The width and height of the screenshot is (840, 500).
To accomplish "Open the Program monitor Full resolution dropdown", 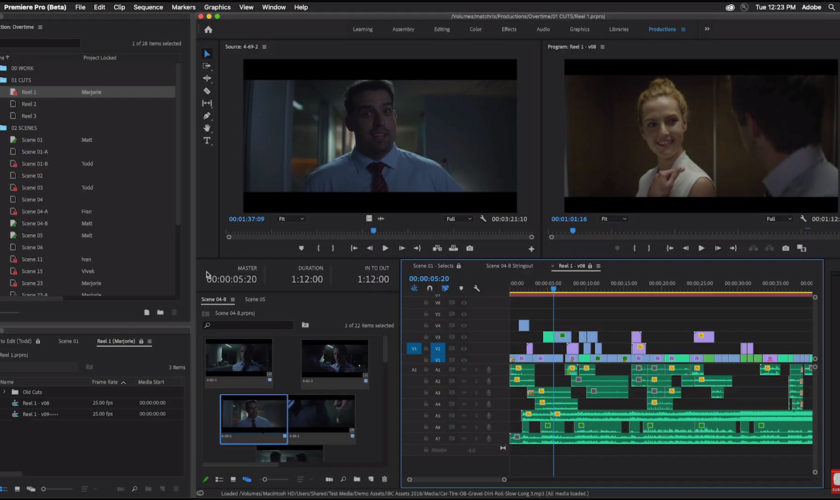I will click(780, 218).
